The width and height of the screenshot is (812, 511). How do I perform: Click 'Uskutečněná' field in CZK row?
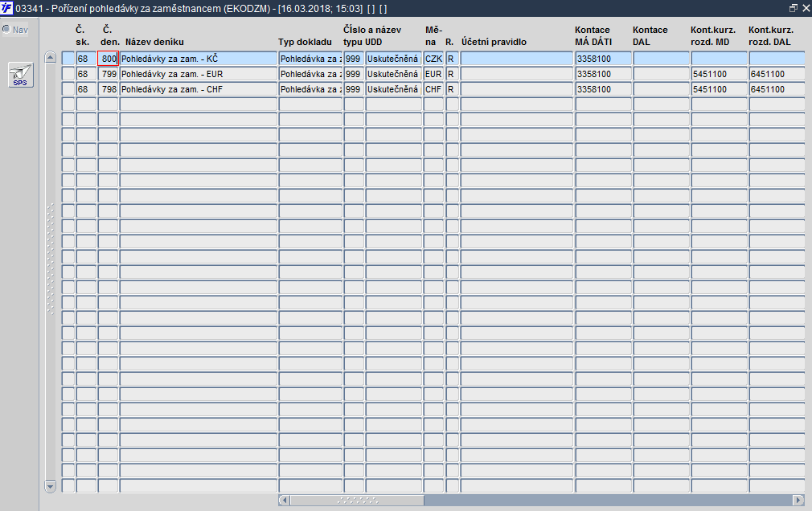click(x=394, y=59)
